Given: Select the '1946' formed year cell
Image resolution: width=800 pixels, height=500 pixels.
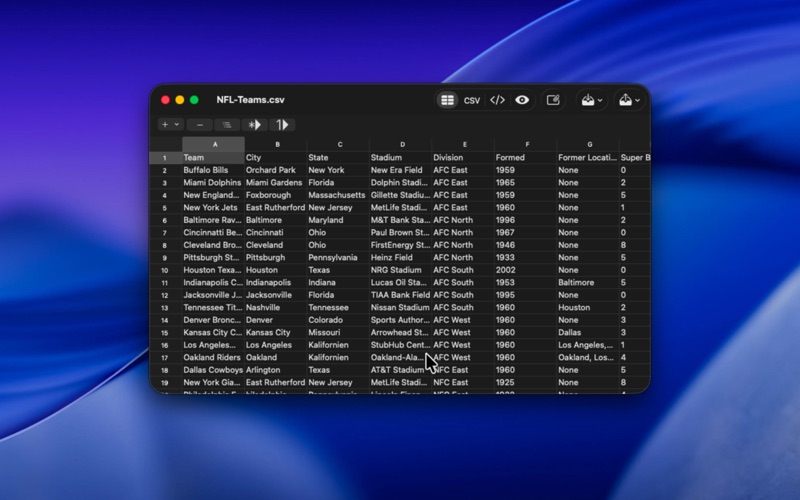Looking at the screenshot, I should coord(526,245).
